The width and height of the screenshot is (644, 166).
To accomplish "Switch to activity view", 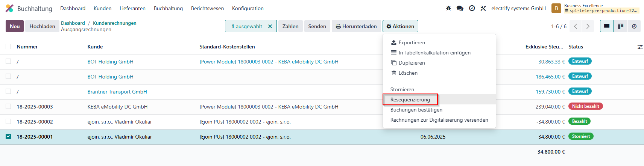I will [634, 26].
